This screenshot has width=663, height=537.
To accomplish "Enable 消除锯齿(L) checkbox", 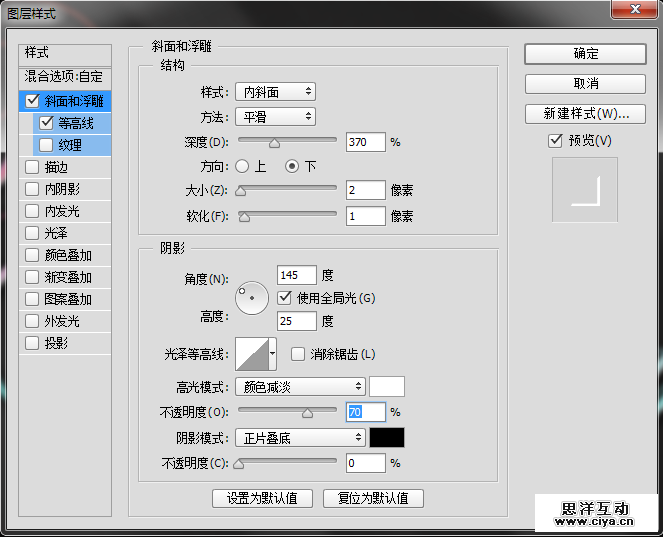I will click(298, 354).
